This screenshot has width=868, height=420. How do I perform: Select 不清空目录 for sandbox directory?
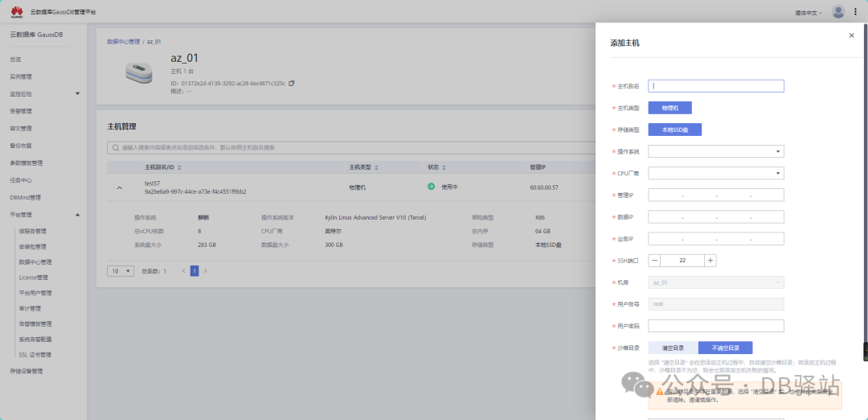[725, 348]
